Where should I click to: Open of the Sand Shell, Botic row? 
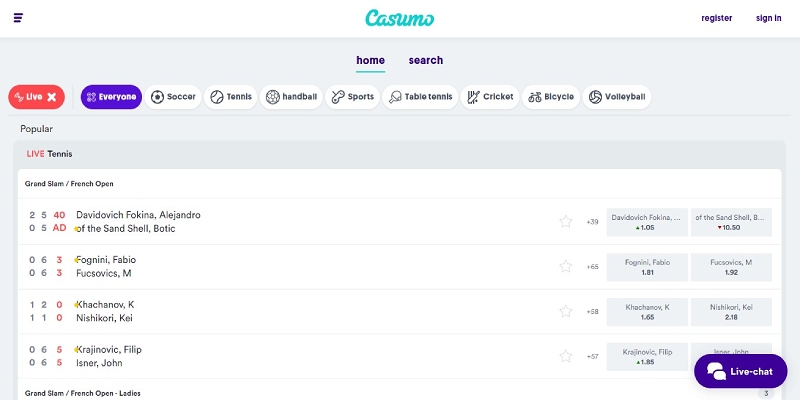[x=126, y=229]
